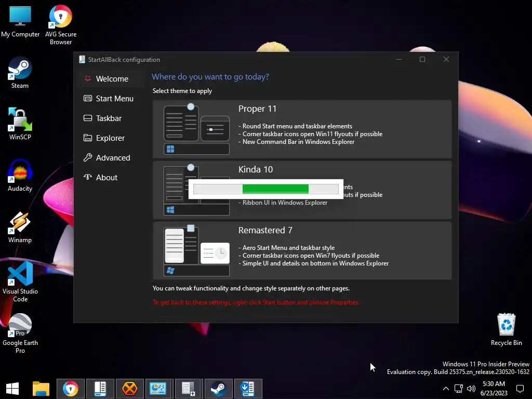Go to the Explorer settings page
The height and width of the screenshot is (399, 532).
[111, 138]
